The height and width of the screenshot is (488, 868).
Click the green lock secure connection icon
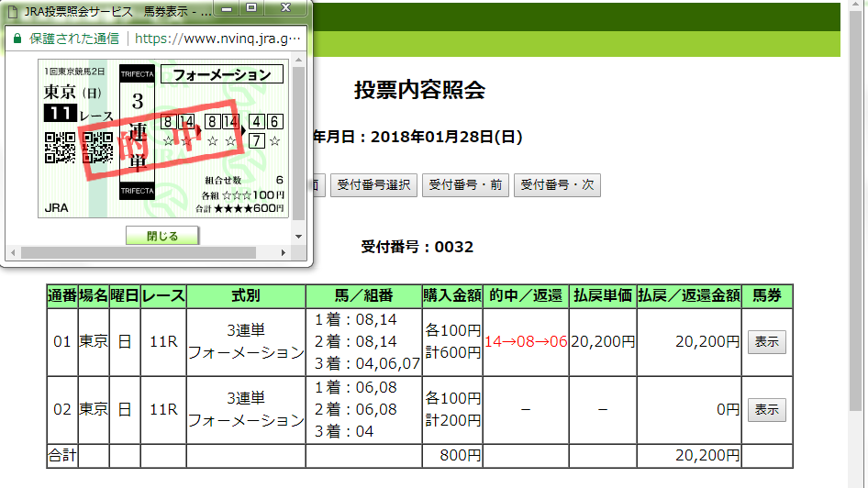click(x=17, y=39)
